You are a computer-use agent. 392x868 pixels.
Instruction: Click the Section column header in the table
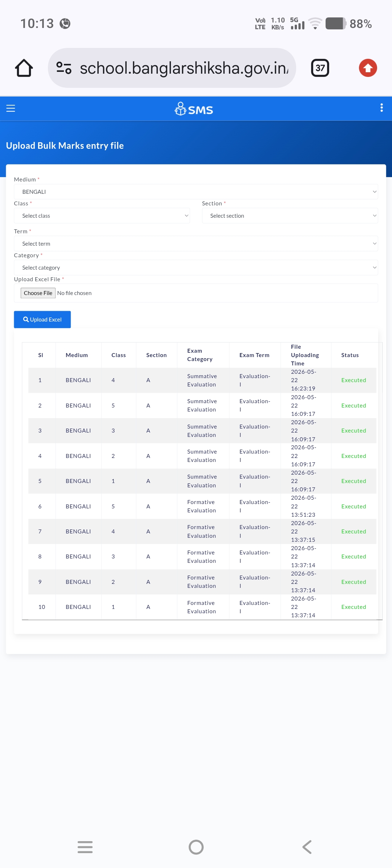click(156, 355)
